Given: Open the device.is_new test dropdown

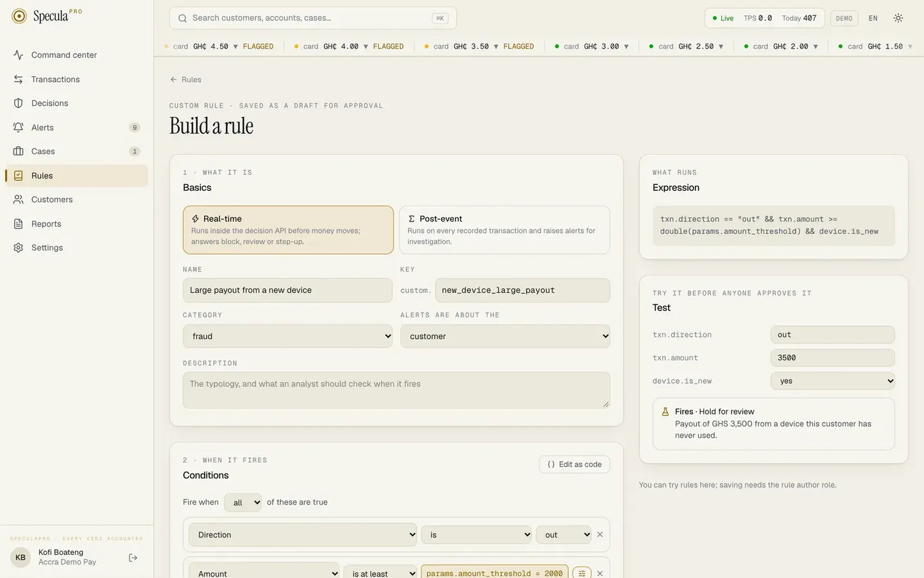Looking at the screenshot, I should 832,381.
